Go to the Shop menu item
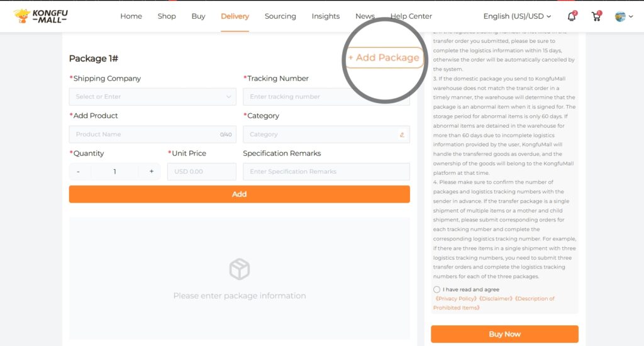The height and width of the screenshot is (346, 644). click(167, 16)
